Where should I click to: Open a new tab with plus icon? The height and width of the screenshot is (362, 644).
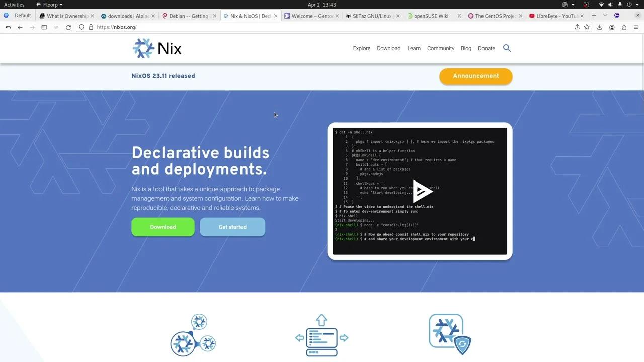(594, 16)
